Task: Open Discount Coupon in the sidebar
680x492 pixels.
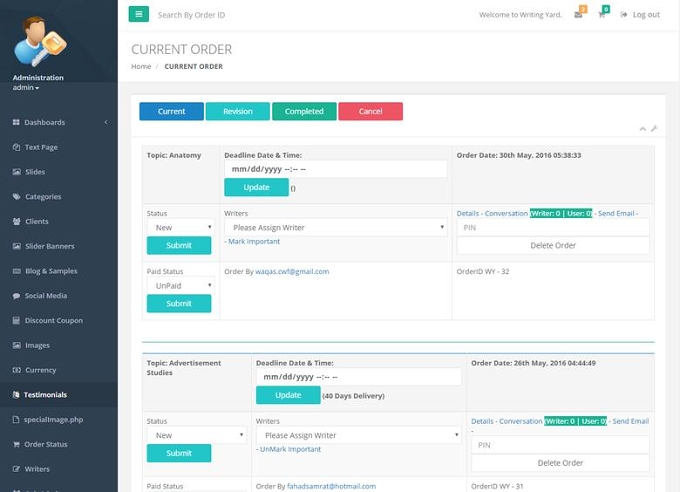Action: click(x=48, y=320)
